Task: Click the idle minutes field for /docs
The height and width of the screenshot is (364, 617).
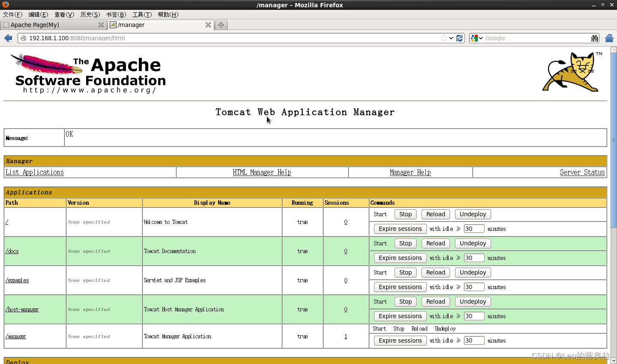Action: click(474, 258)
